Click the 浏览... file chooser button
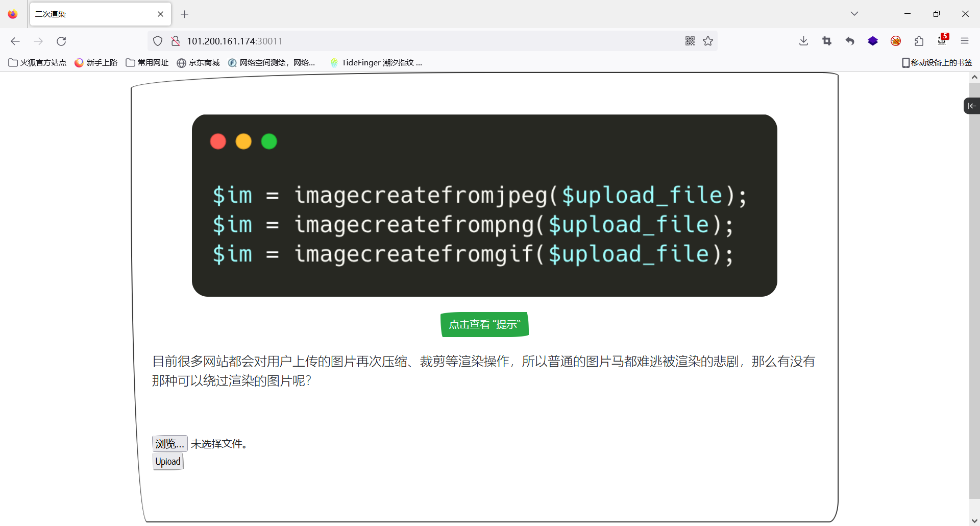This screenshot has height=526, width=980. [170, 443]
